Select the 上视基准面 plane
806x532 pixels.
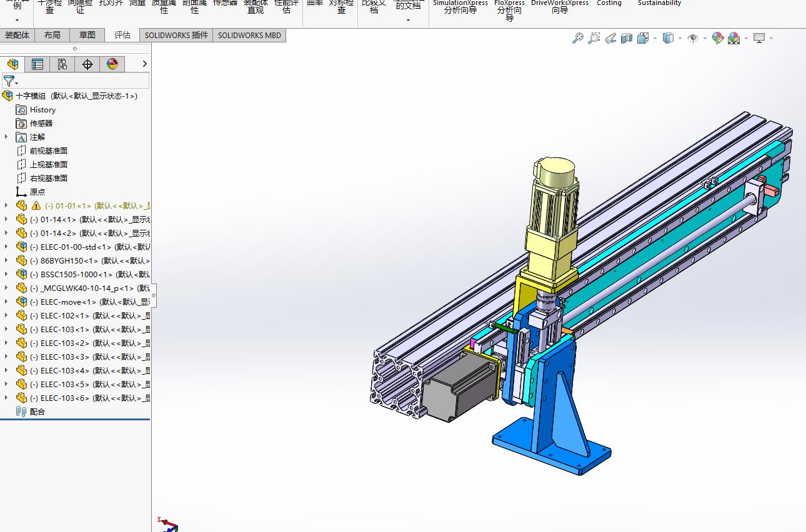(x=49, y=164)
